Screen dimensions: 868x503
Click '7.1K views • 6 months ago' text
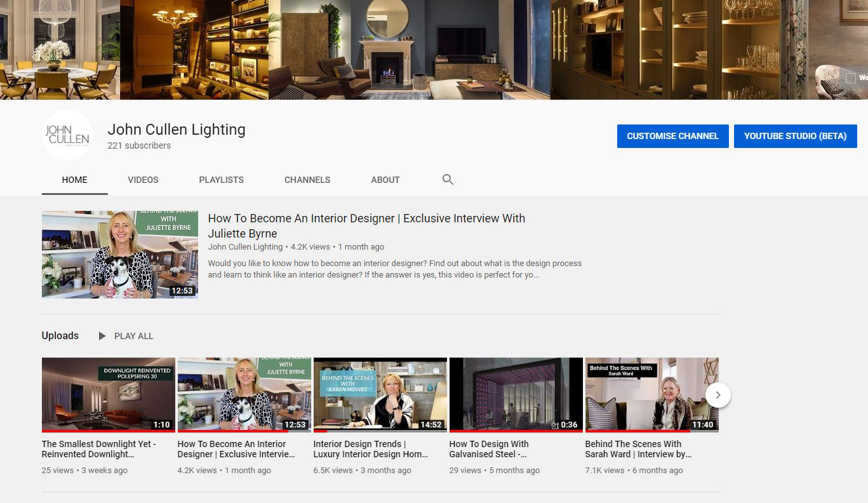pos(634,471)
